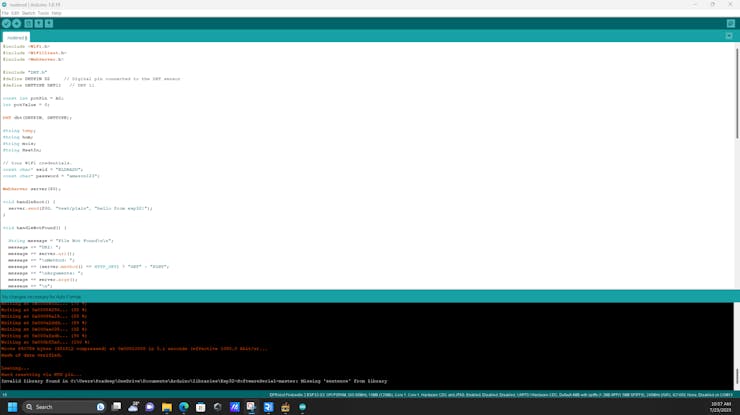The height and width of the screenshot is (415, 740).
Task: Click the taskbar Search box
Action: click(65, 407)
